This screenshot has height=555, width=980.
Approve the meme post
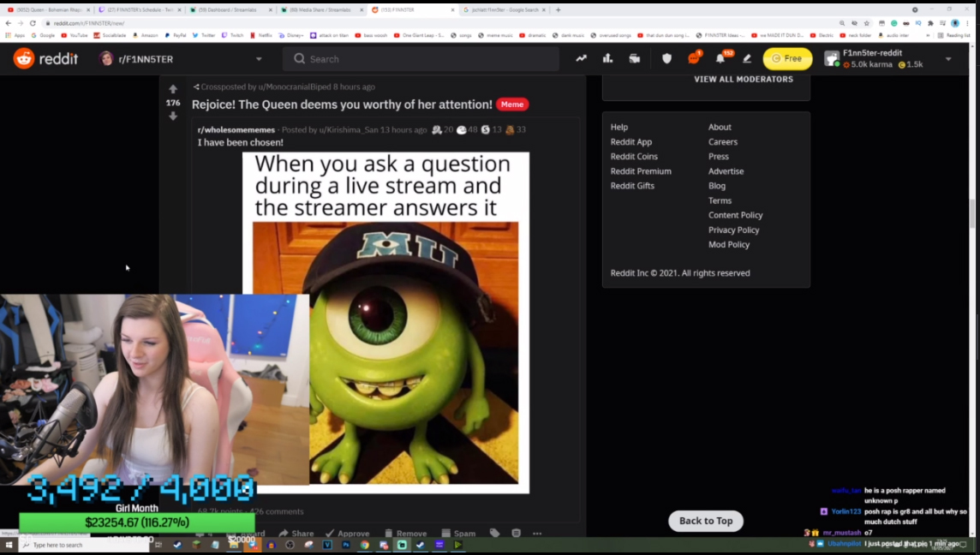(x=348, y=533)
